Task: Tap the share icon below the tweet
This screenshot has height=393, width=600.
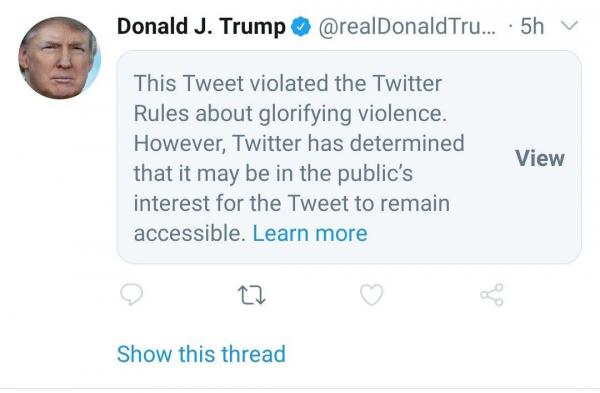Action: [x=492, y=295]
